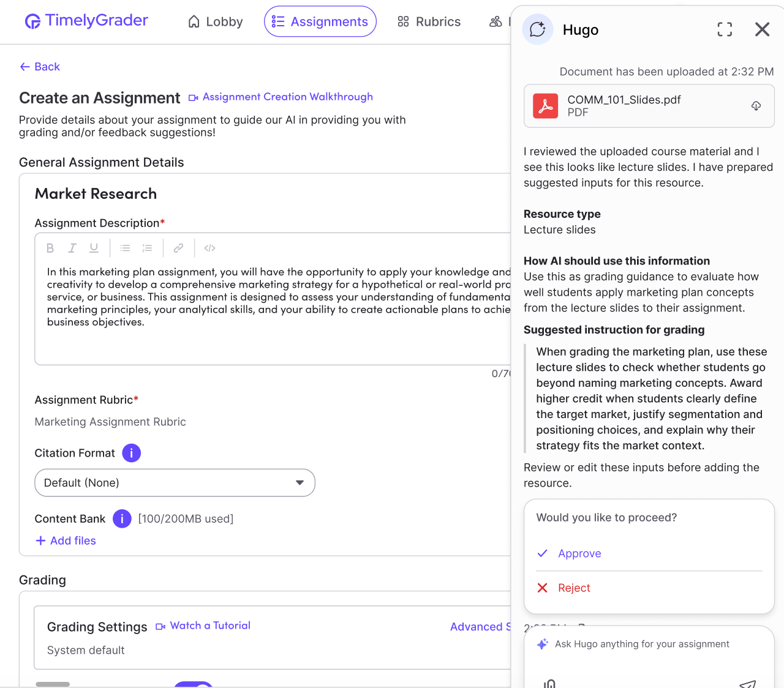
Task: Open the COMM_101_Slides.pdf attachment
Action: click(649, 106)
